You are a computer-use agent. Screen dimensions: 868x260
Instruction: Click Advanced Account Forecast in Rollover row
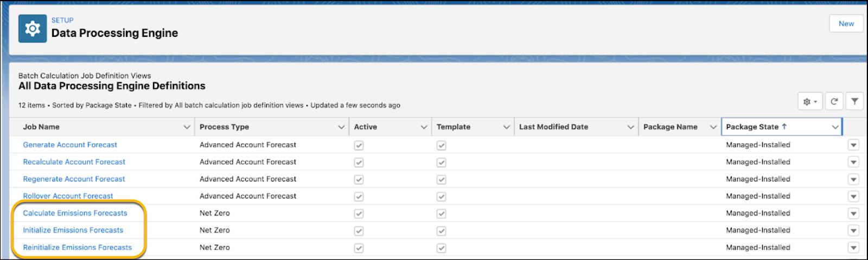coord(247,196)
